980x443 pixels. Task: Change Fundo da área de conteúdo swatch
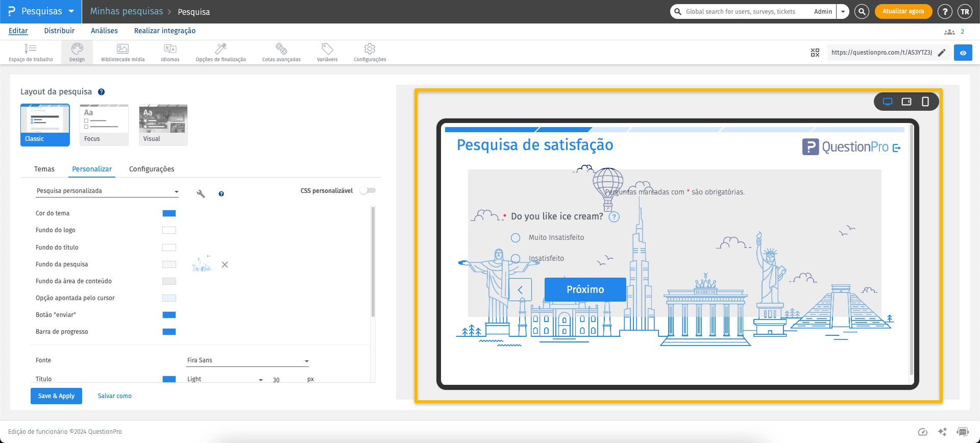coord(169,281)
